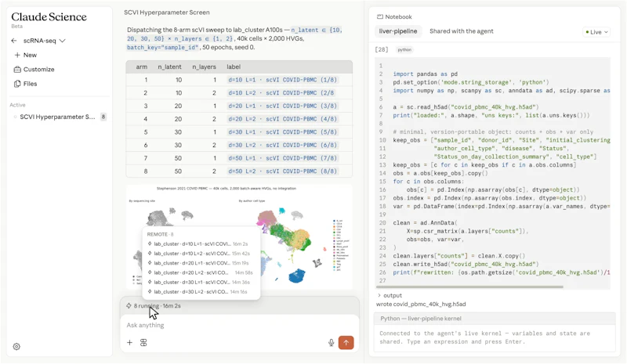Click the label column header
Viewport: 627px width, 364px height.
click(x=234, y=67)
